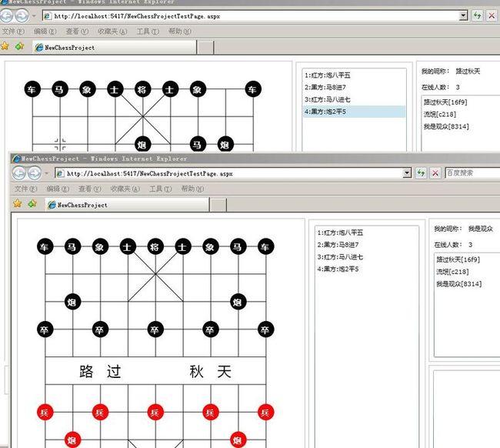Click the front window's title bar

pyautogui.click(x=255, y=159)
